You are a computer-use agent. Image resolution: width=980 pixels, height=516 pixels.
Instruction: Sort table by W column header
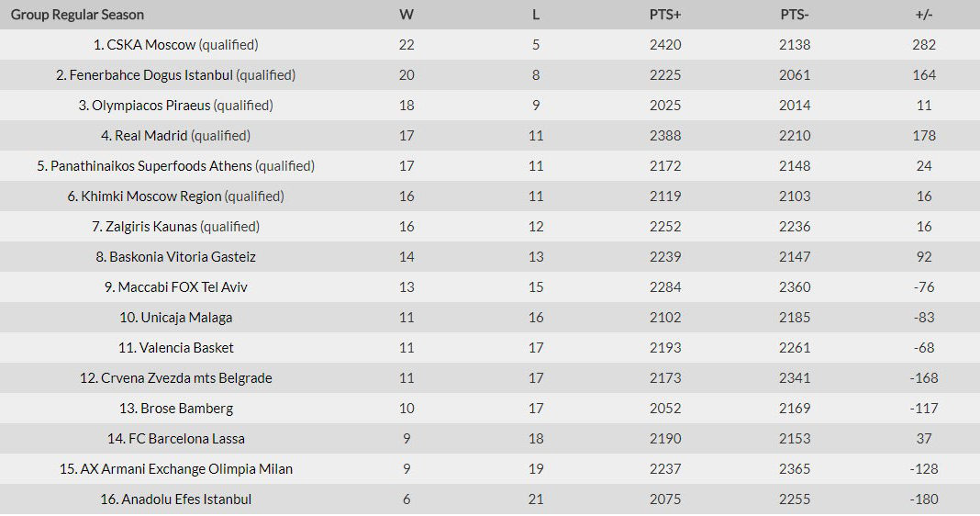pos(406,15)
